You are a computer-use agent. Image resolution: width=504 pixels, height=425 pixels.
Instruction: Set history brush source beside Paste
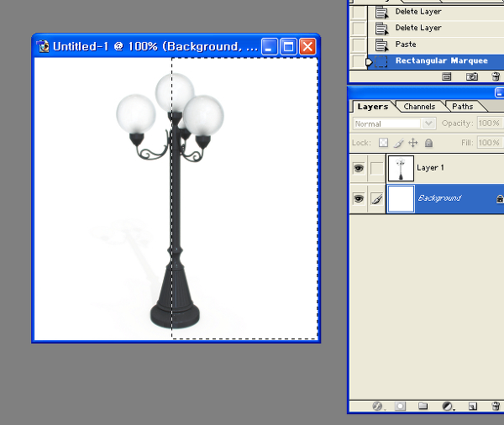tap(358, 45)
